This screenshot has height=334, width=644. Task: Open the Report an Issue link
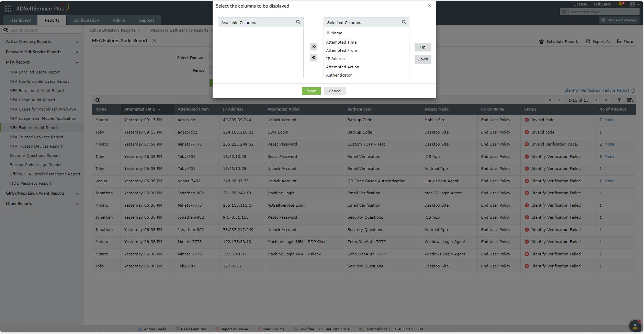(x=231, y=329)
